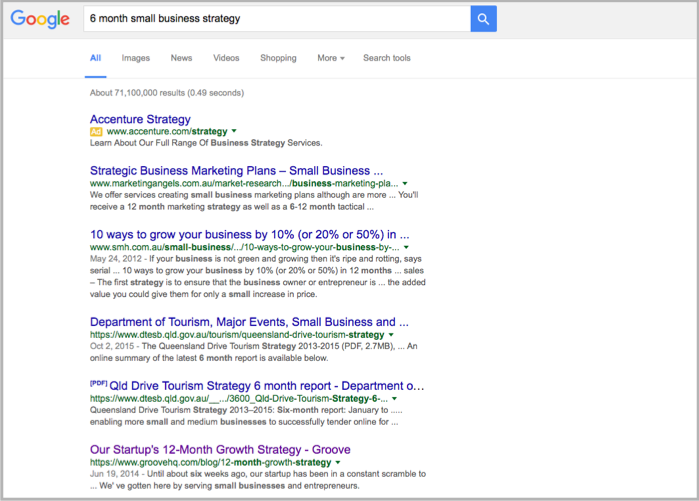Click the [PDF] tag icon
The width and height of the screenshot is (699, 501).
click(99, 383)
